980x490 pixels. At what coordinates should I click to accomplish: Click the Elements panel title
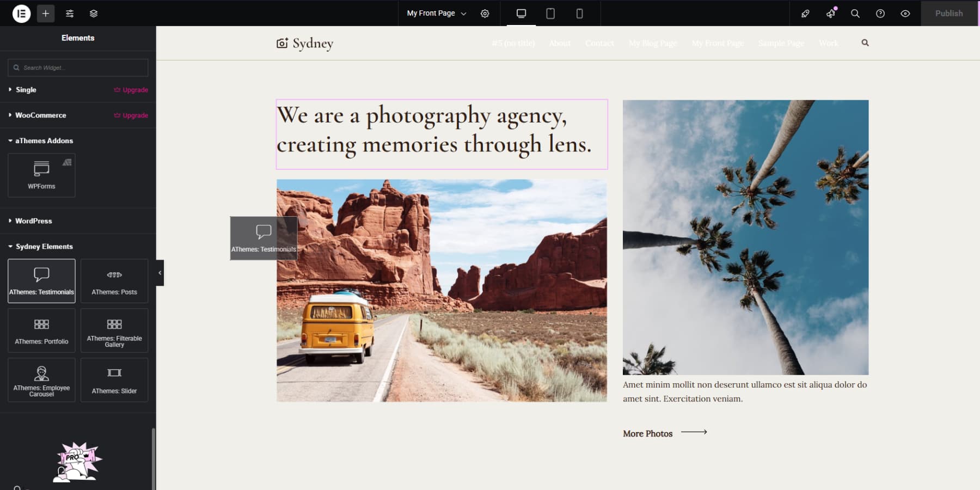pyautogui.click(x=78, y=38)
